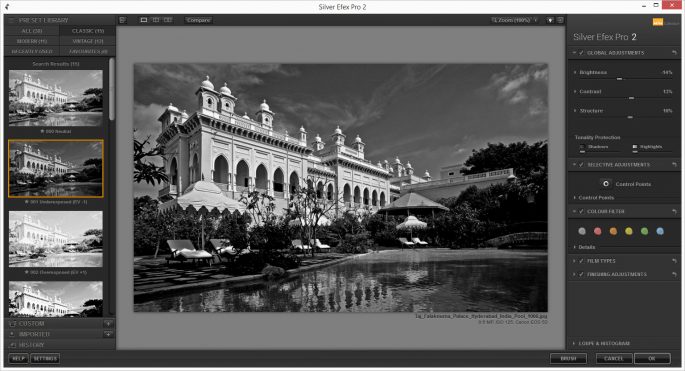Click the Compare button
Viewport: 685px width, 371px height.
(x=198, y=20)
